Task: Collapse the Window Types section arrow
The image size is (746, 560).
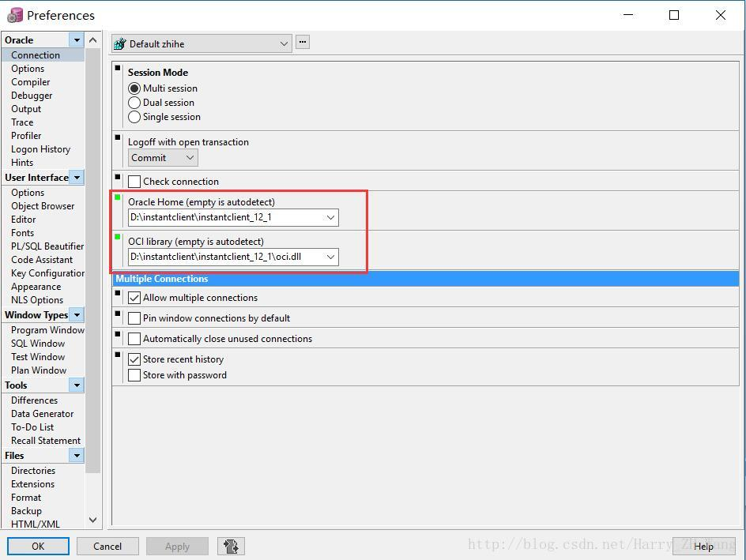Action: coord(77,314)
